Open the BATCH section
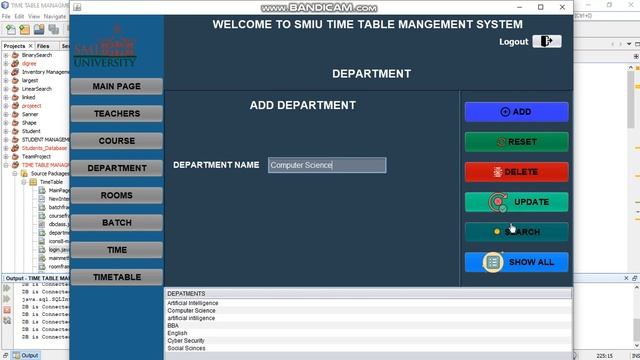This screenshot has height=360, width=640. (117, 223)
